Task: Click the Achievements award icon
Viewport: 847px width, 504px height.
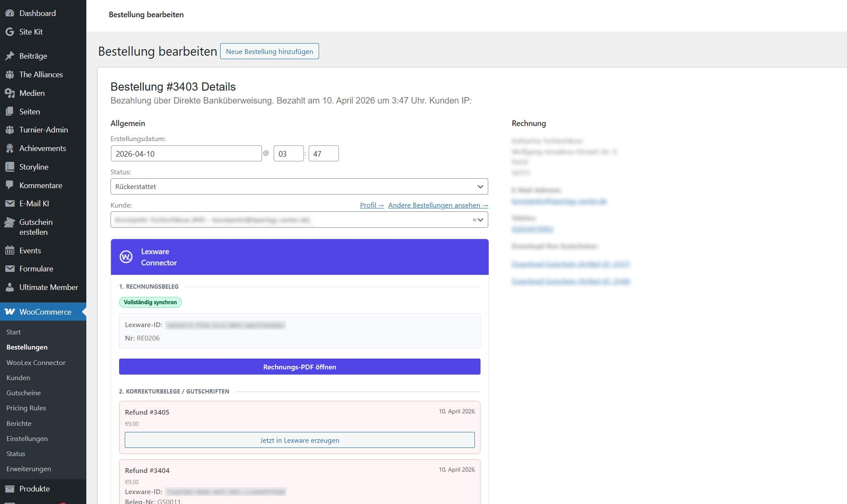Action: (9, 148)
